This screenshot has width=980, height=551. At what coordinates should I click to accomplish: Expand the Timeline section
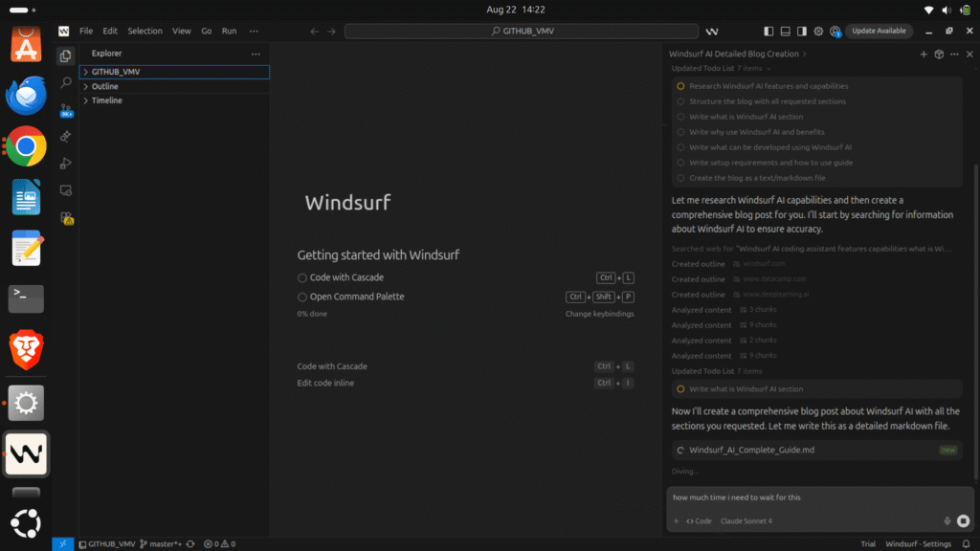174,100
